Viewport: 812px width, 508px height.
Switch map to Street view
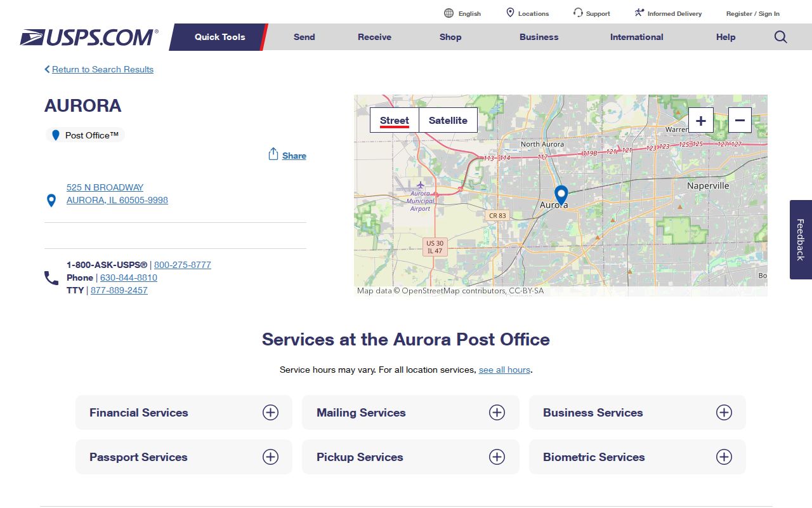click(x=395, y=120)
